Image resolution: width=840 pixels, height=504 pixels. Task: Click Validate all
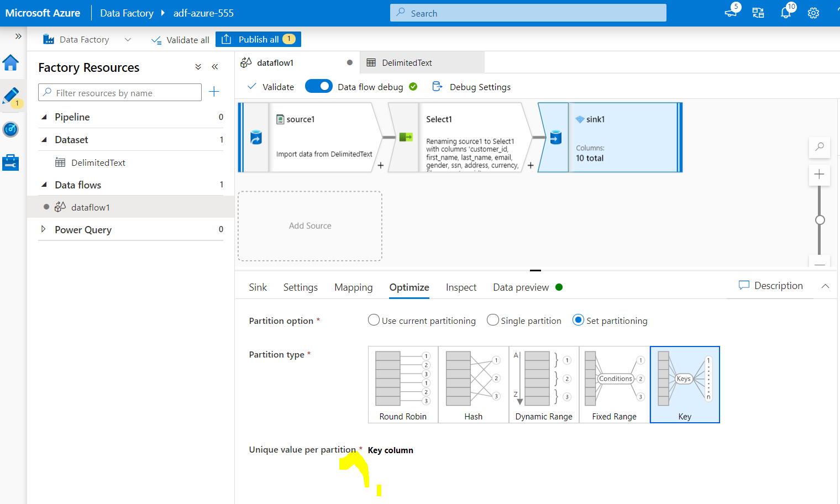click(x=180, y=40)
